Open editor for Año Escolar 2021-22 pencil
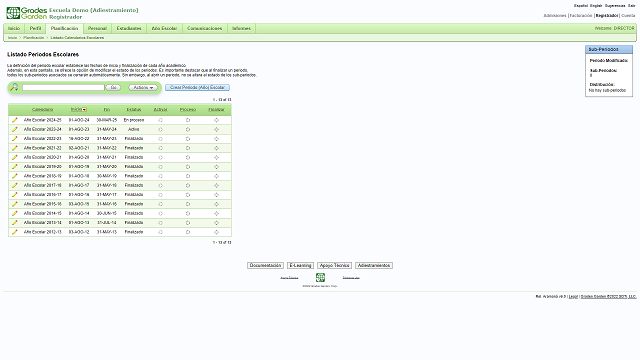 15,148
